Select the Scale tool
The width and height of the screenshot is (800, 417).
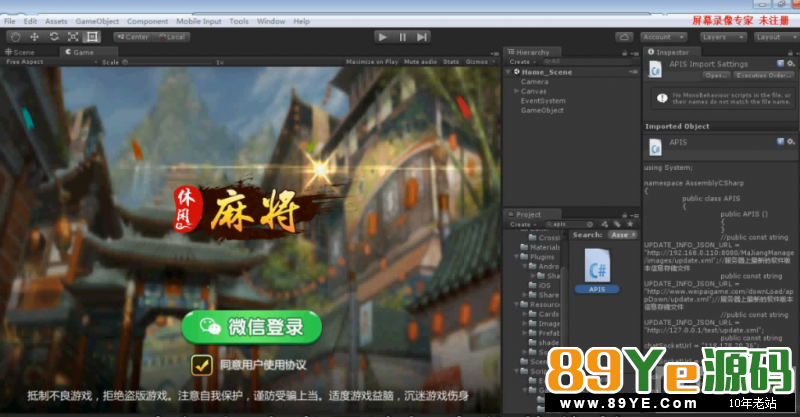tap(73, 37)
